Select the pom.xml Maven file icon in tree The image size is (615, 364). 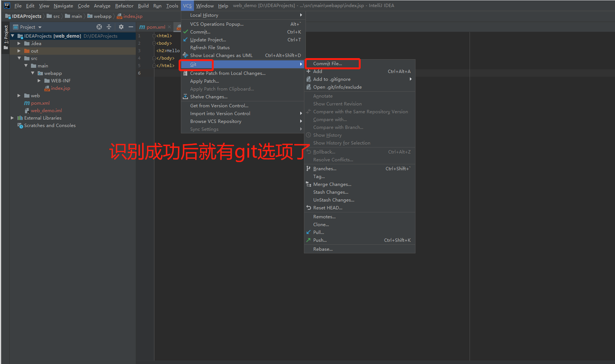[27, 103]
